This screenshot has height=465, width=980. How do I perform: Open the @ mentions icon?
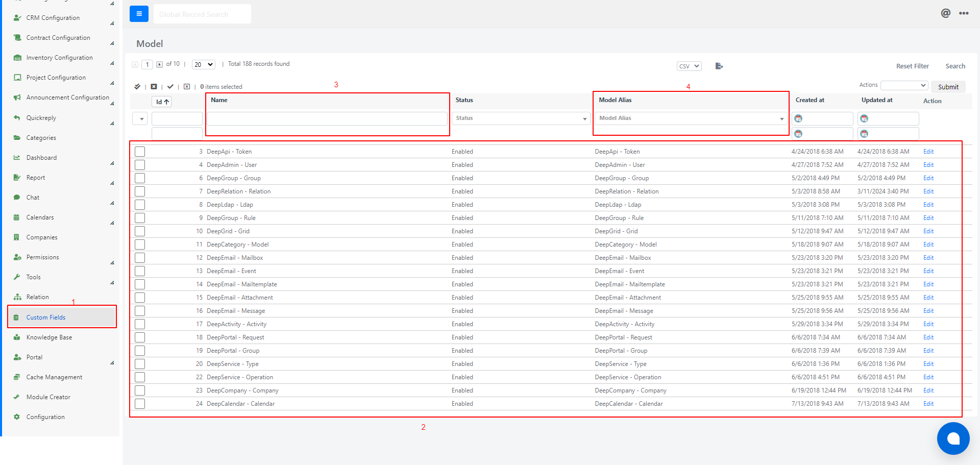coord(946,13)
